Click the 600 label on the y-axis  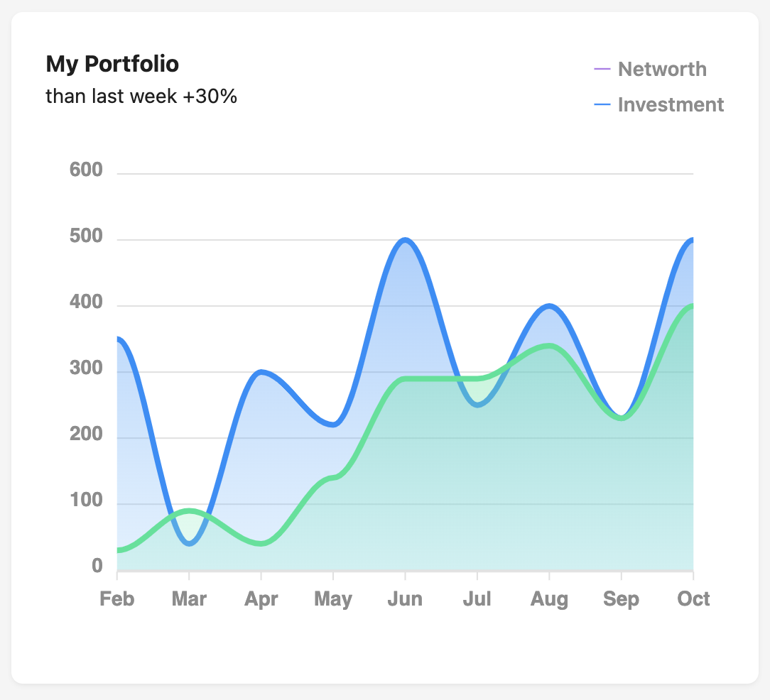86,170
